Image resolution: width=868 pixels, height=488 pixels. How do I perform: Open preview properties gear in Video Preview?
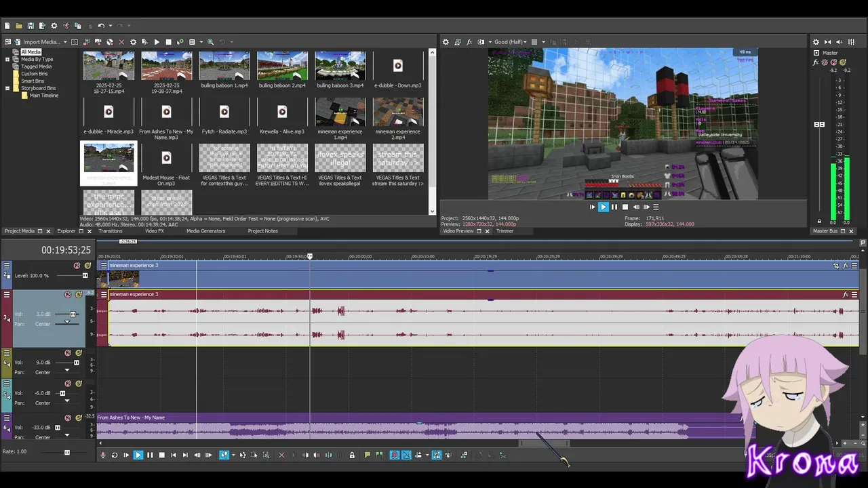tap(446, 42)
